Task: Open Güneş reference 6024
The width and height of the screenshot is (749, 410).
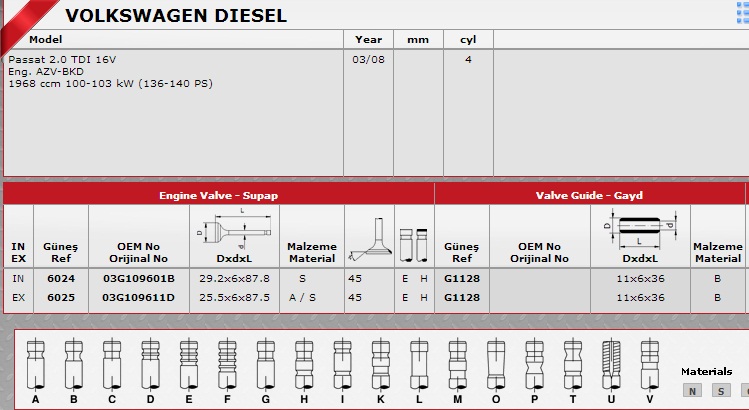Action: point(61,278)
